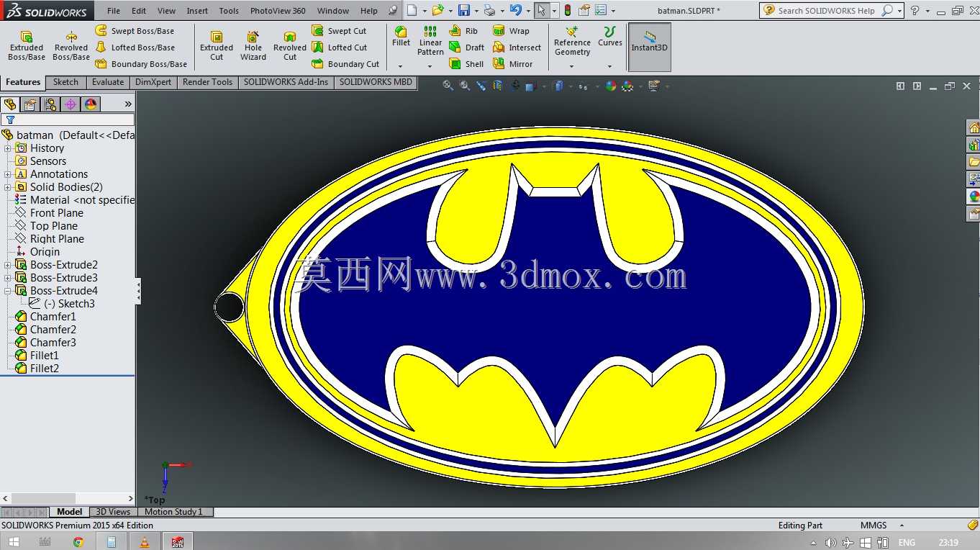This screenshot has width=980, height=550.
Task: Click the Swept Cut tool
Action: click(339, 31)
